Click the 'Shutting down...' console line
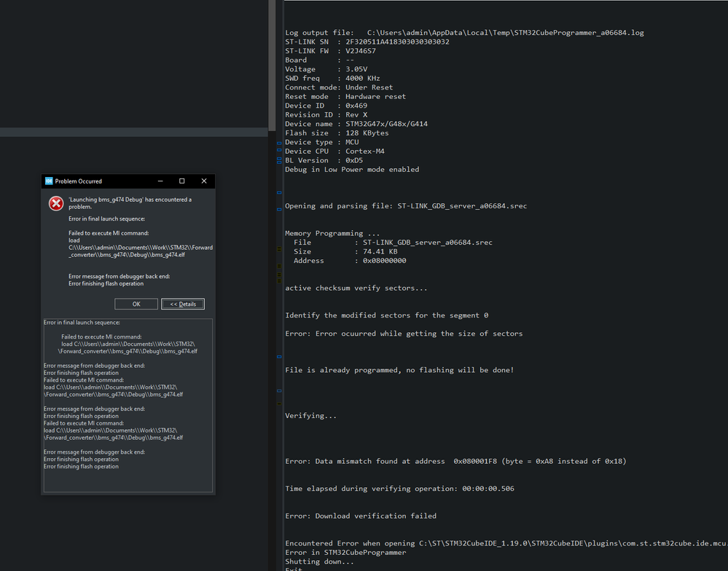 (x=319, y=562)
